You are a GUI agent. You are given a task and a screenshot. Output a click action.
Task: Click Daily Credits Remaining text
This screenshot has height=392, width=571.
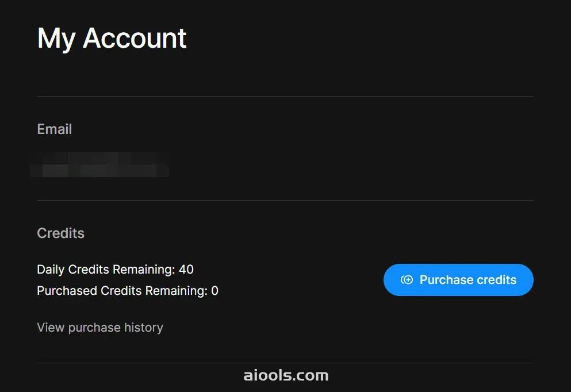106,269
